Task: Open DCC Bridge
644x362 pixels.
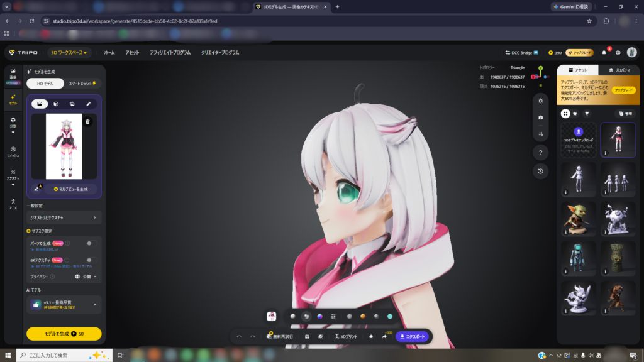Action: click(x=521, y=53)
